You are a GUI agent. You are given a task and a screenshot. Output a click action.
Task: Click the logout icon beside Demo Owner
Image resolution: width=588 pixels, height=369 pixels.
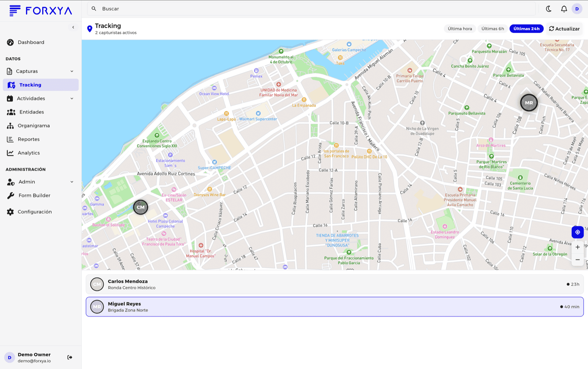tap(70, 357)
